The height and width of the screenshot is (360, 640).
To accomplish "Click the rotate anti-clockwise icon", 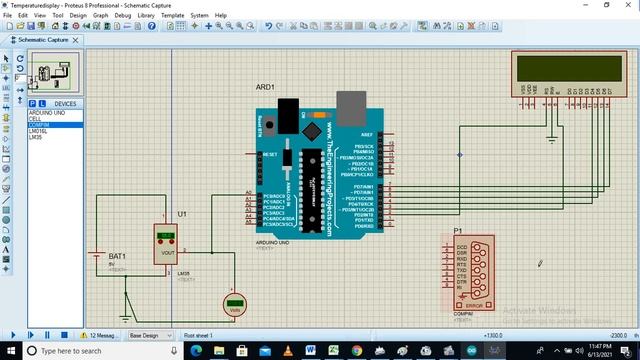I will coord(20,69).
